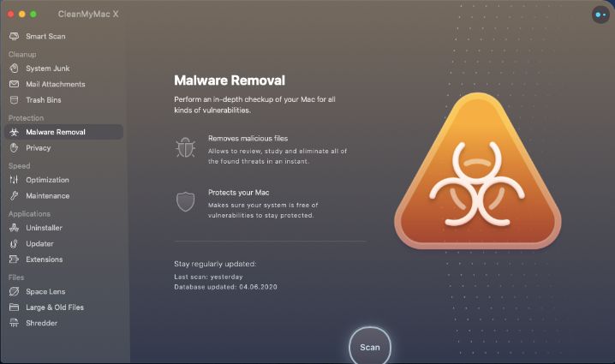The image size is (615, 364).
Task: Select the Privacy hand icon
Action: [14, 148]
